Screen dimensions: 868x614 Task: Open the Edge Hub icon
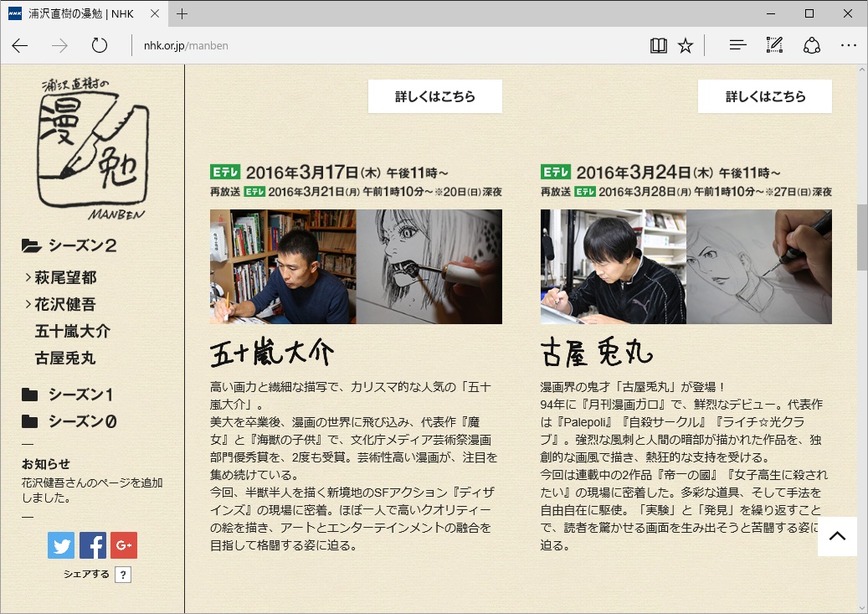737,45
